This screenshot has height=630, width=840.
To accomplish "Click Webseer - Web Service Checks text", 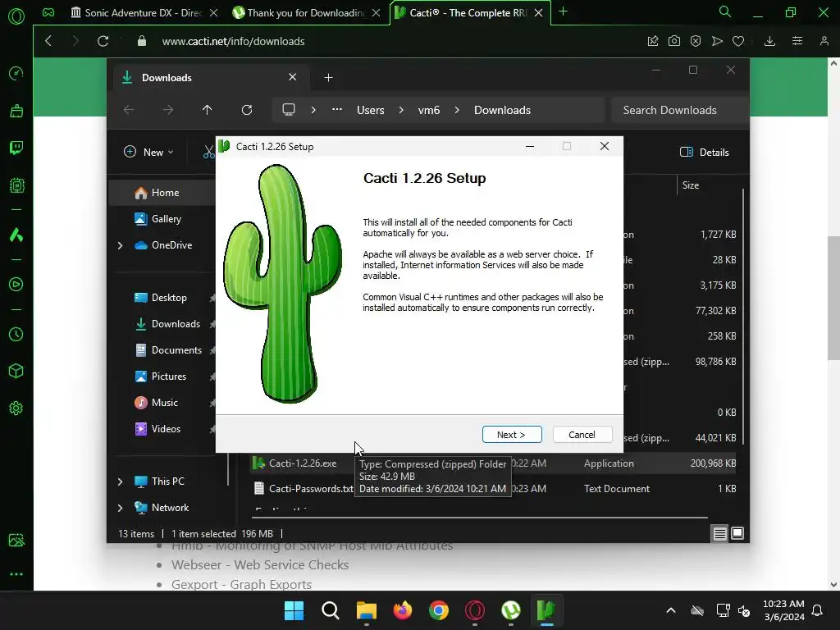I will coord(260,564).
